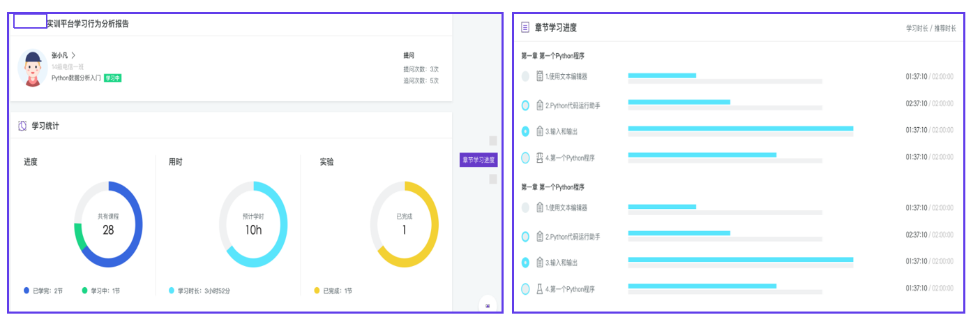
Task: Select status circle for 2.Python代码运行助手 in lower chapter
Action: (x=525, y=237)
